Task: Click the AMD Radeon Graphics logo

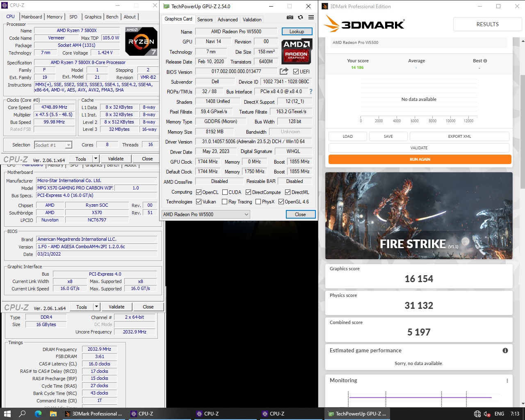Action: 297,51
